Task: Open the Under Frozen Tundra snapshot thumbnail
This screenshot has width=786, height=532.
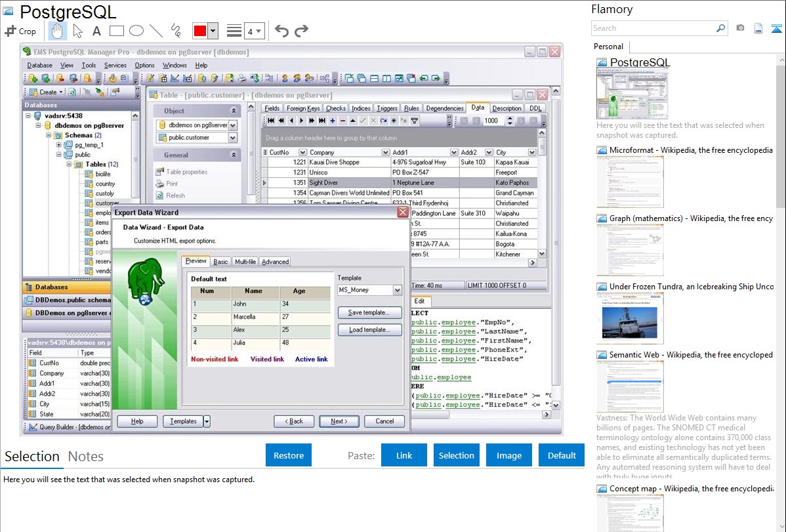Action: [x=630, y=318]
